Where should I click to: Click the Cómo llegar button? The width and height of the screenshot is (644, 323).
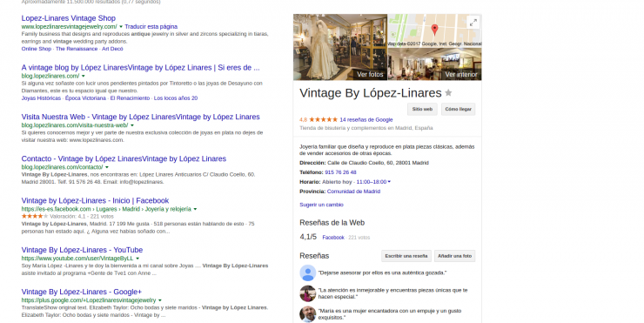click(459, 110)
